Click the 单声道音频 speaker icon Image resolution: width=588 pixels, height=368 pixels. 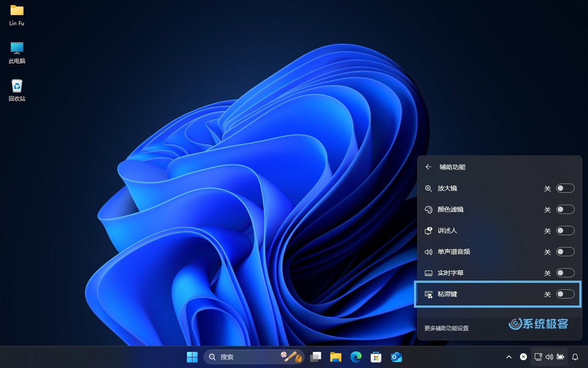pyautogui.click(x=429, y=252)
